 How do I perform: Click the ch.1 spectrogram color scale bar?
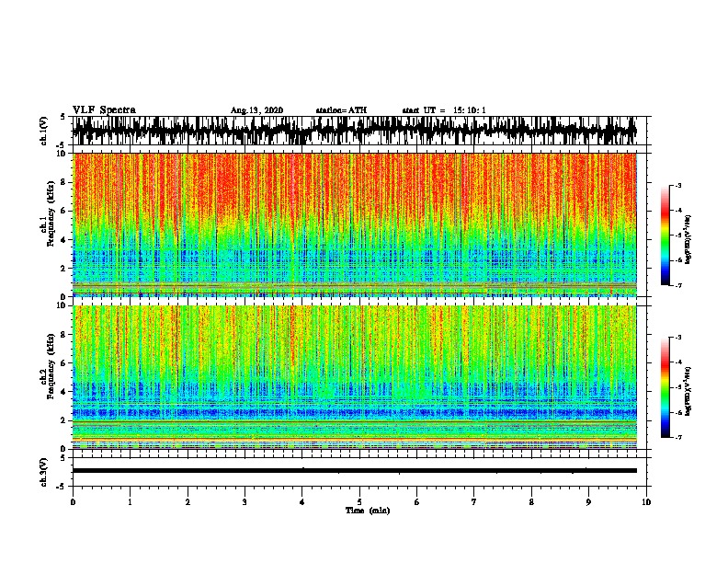[x=665, y=236]
